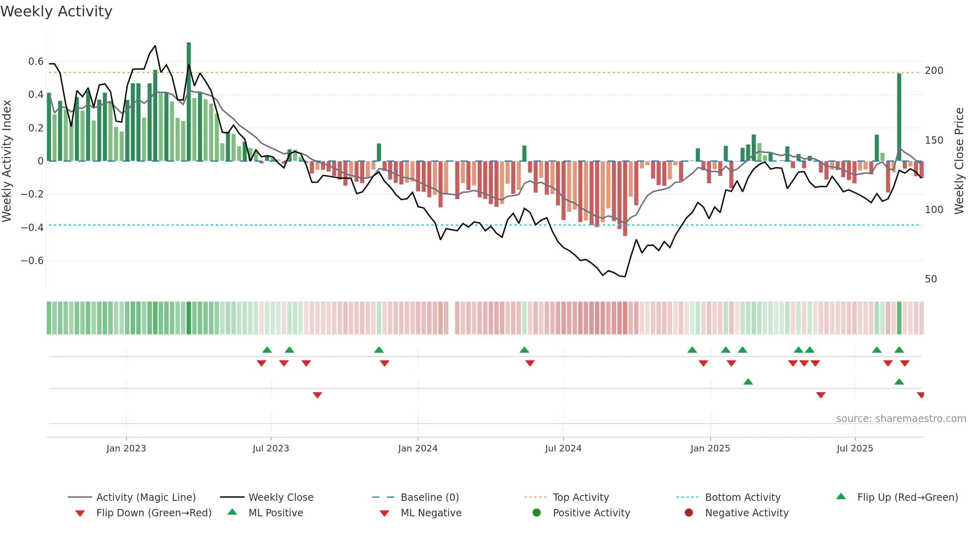The height and width of the screenshot is (551, 980).
Task: Click the Jan 2024 x-axis label
Action: tap(418, 448)
